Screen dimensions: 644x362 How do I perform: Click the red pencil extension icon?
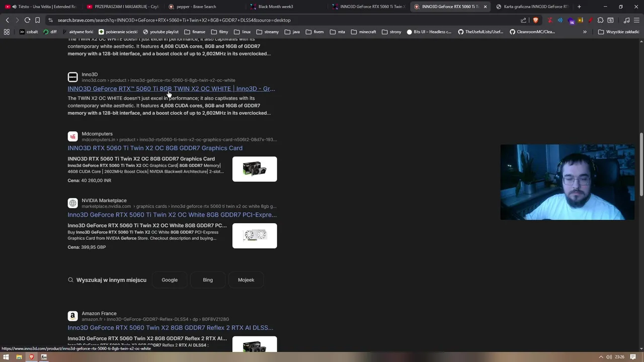[590, 20]
